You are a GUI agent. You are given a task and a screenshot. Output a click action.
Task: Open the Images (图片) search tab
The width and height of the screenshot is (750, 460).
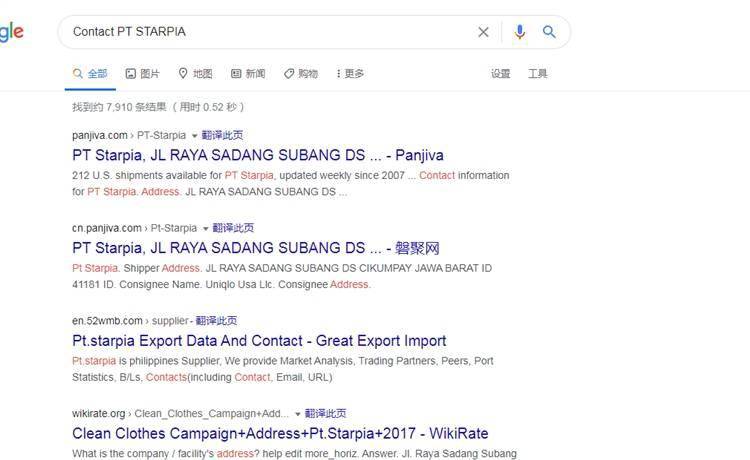[143, 74]
